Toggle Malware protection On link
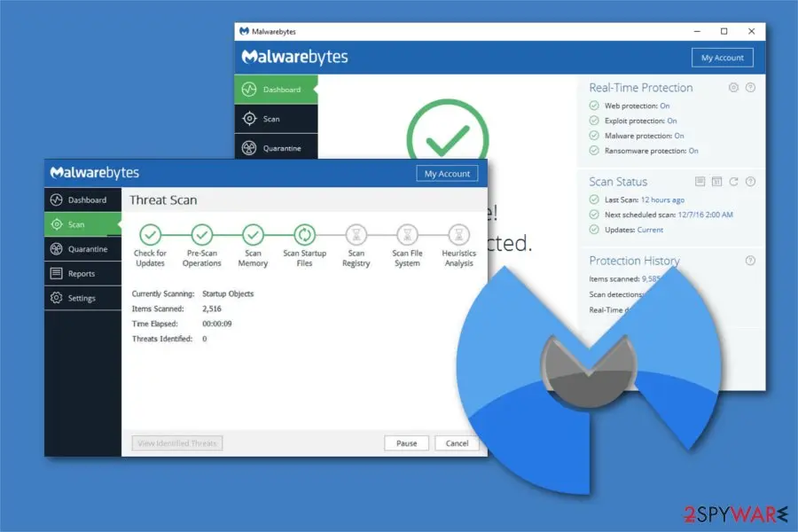This screenshot has height=532, width=798. click(x=679, y=136)
